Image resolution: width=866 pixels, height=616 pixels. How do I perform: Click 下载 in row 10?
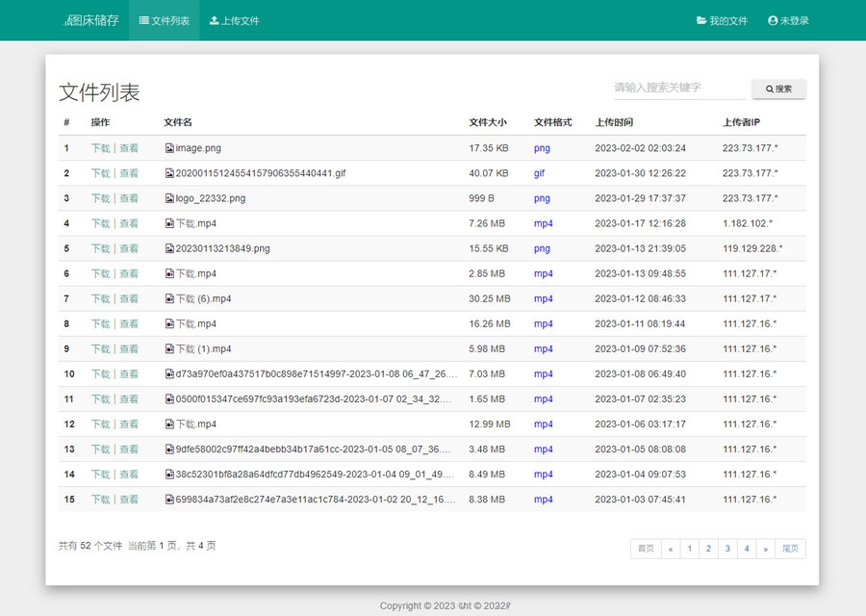coord(100,374)
